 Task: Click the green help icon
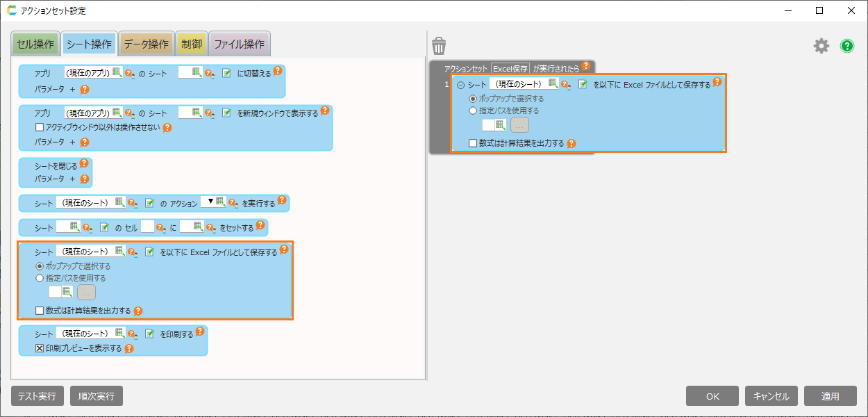[x=847, y=46]
